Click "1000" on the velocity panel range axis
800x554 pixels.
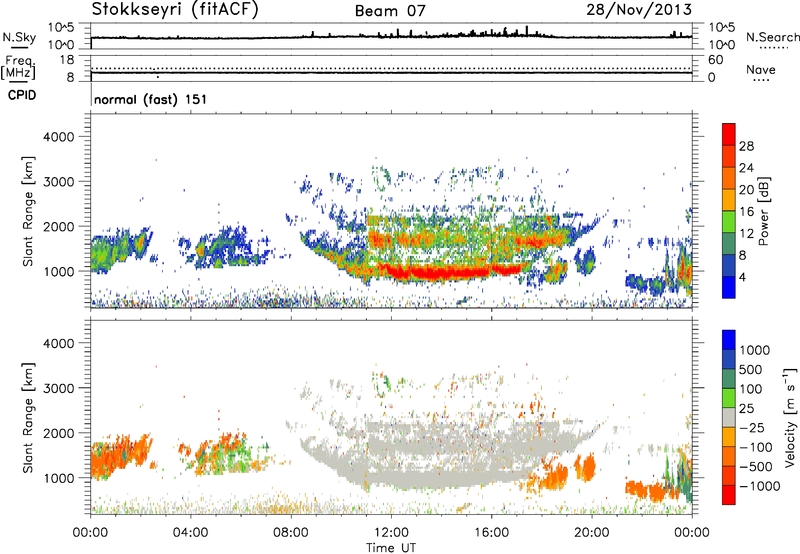58,478
